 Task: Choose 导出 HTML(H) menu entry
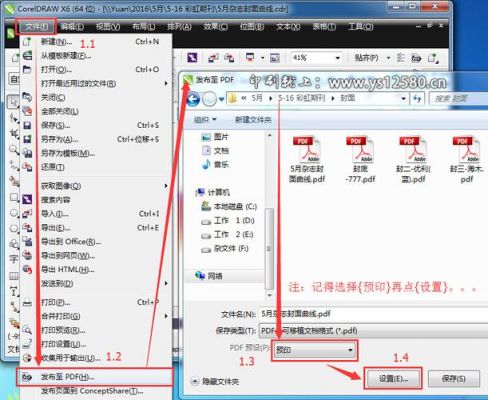[x=97, y=270]
